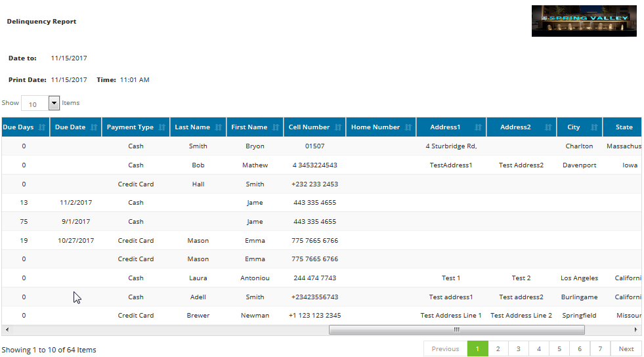The width and height of the screenshot is (644, 357).
Task: Sort by Due Days column icon
Action: coord(42,127)
